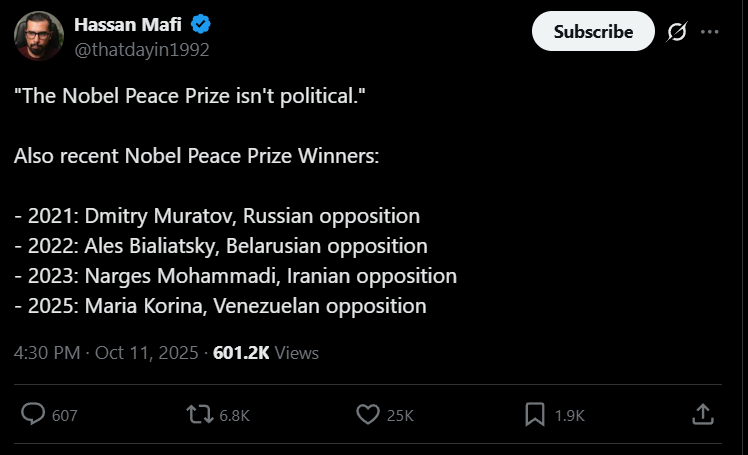This screenshot has width=748, height=455.
Task: Click the reply speech bubble icon
Action: click(x=33, y=414)
